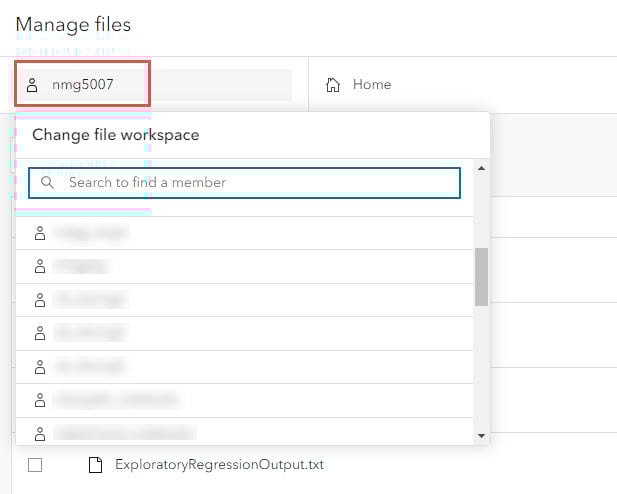Click the member list scrollbar thumb
Image resolution: width=617 pixels, height=494 pixels.
481,276
